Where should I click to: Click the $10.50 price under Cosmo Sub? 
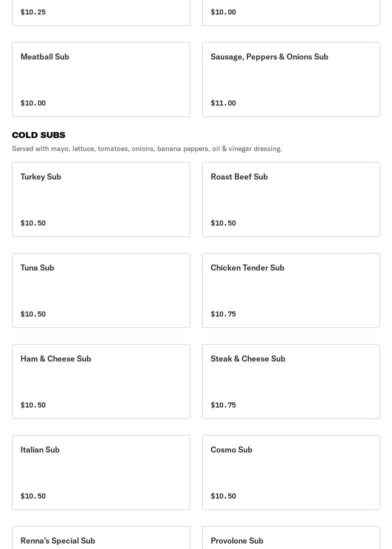click(x=223, y=496)
